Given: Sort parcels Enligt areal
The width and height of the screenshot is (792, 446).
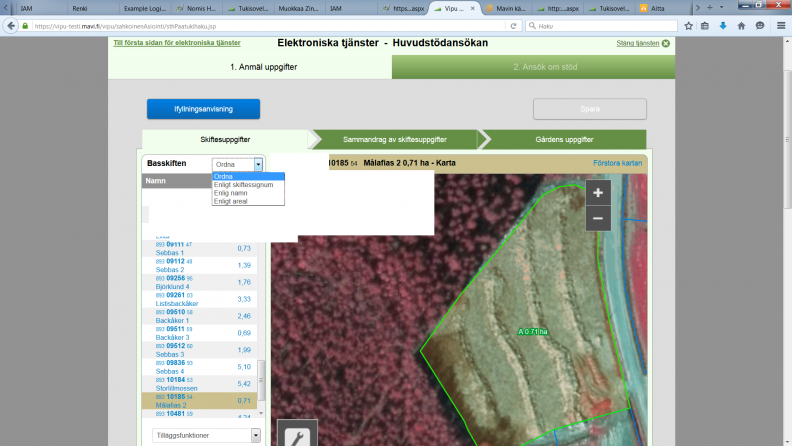Looking at the screenshot, I should (248, 201).
